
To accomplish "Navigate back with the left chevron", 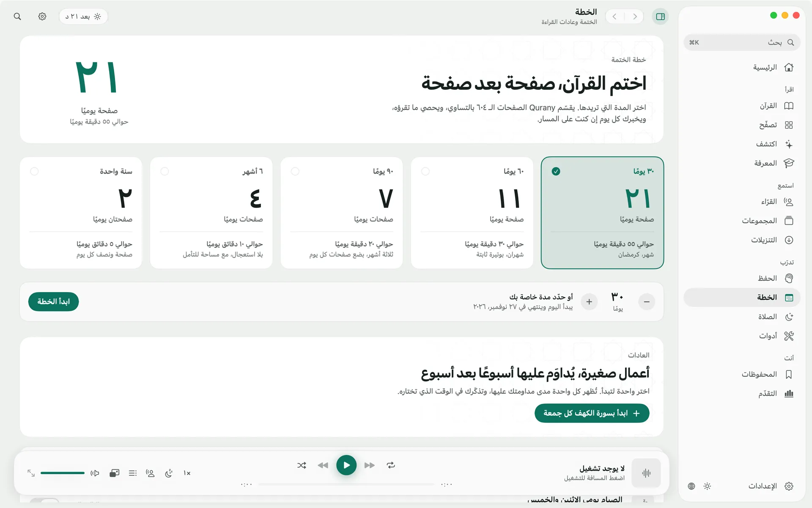I will [x=614, y=17].
